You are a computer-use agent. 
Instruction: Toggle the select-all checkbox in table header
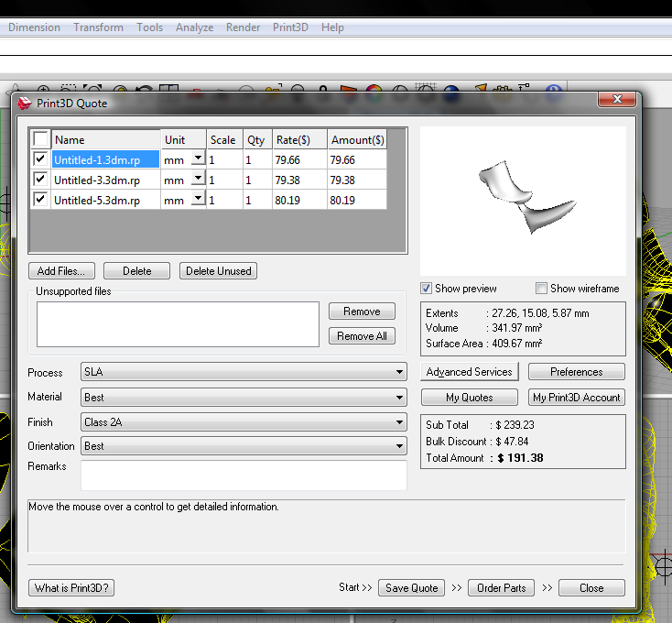pyautogui.click(x=40, y=139)
